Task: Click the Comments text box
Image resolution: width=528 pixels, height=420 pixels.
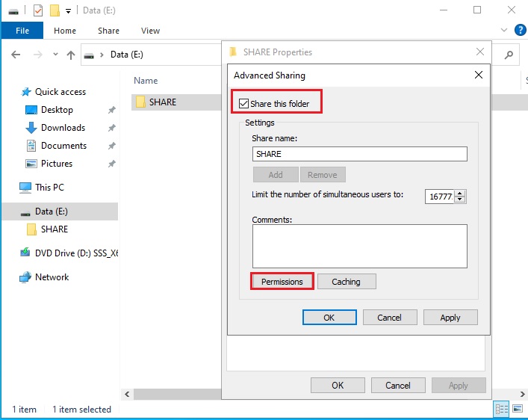Action: click(x=360, y=246)
